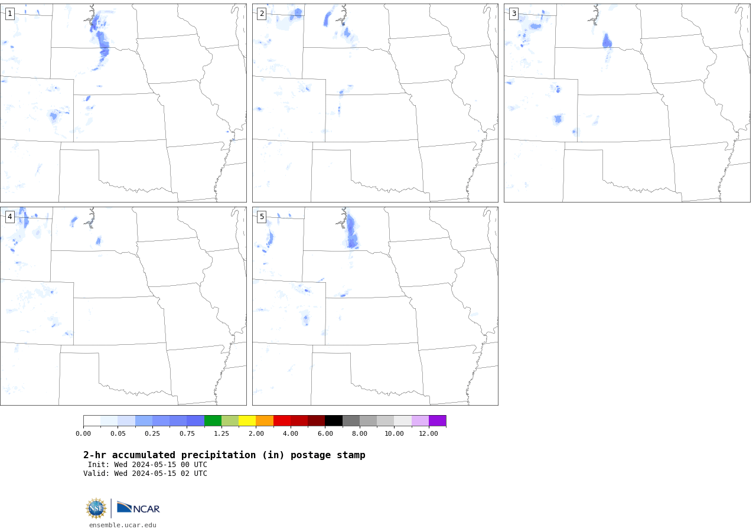Pick the dark green colorbar swatch
The image size is (756, 532).
pyautogui.click(x=213, y=421)
